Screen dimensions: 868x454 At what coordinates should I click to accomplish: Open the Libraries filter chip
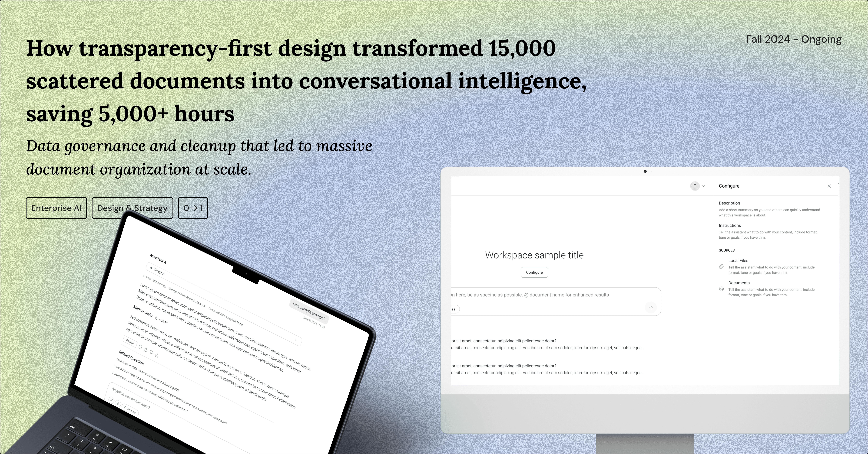(130, 410)
